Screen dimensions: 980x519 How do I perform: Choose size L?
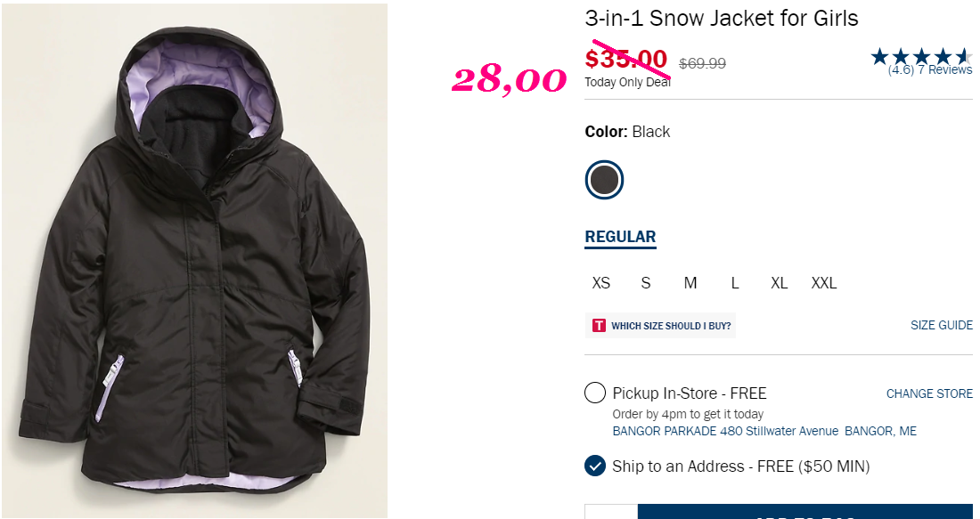pos(735,283)
